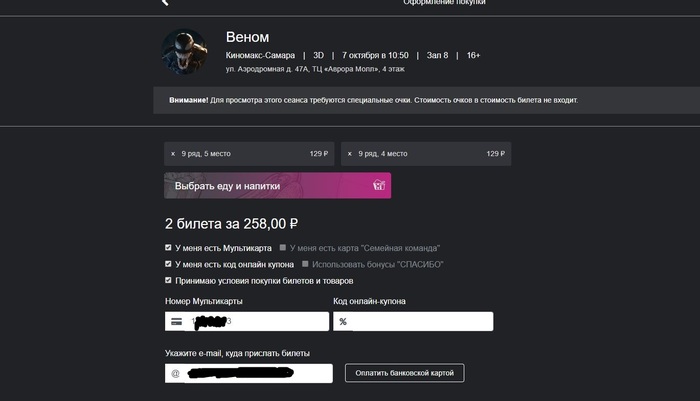Click the "Киномакс-Самара" cinema name
Screen dimensions: 700x401
[x=261, y=55]
